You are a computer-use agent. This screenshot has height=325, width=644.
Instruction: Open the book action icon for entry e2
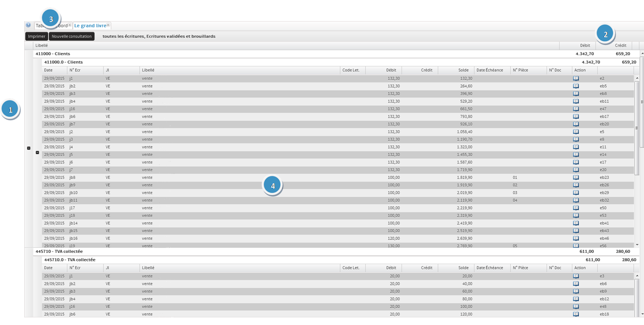pos(576,78)
